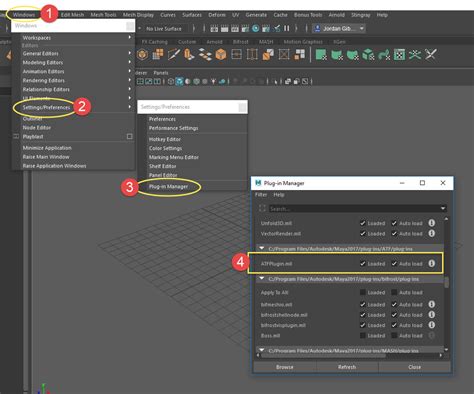Expand the Plug-in Manager search dropdown arrow

(443, 209)
